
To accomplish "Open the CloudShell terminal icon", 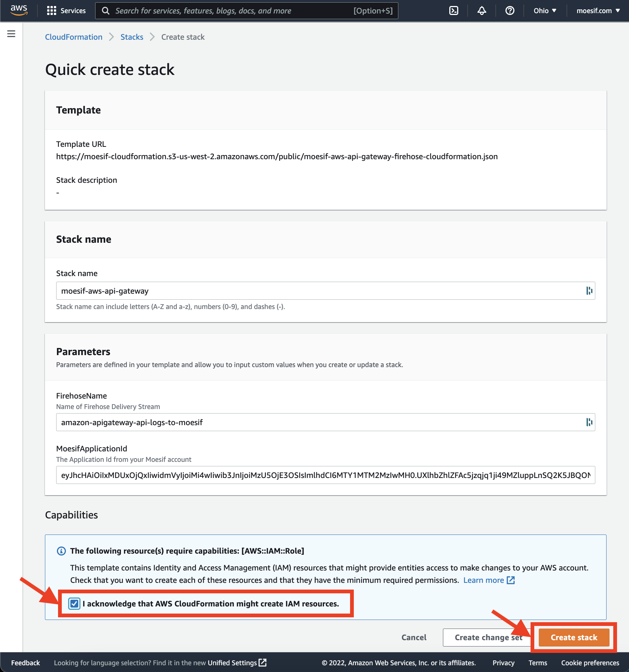I will (x=453, y=10).
